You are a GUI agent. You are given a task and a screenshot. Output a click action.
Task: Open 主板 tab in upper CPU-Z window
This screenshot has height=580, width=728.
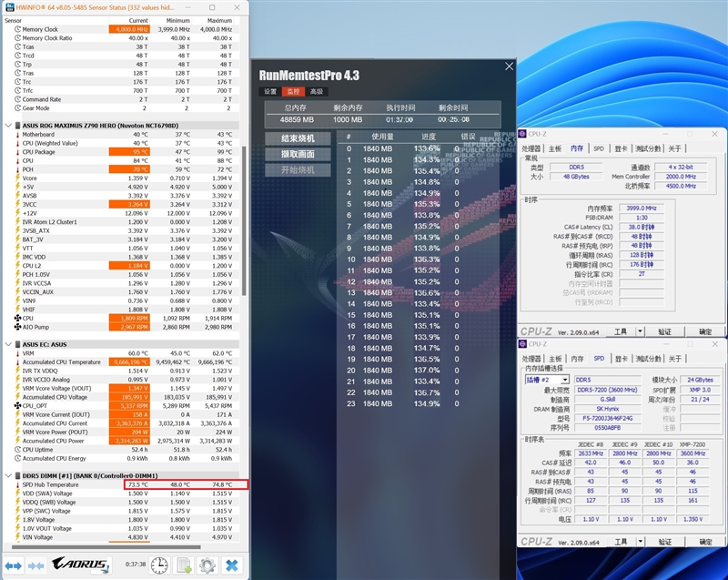click(x=555, y=148)
